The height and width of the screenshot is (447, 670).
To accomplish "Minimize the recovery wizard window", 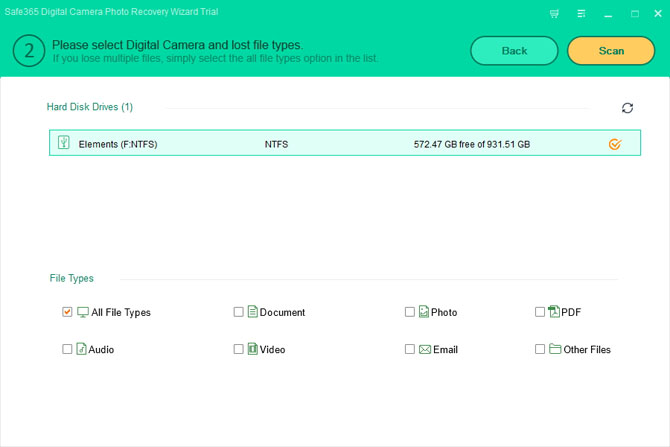I will (x=608, y=14).
